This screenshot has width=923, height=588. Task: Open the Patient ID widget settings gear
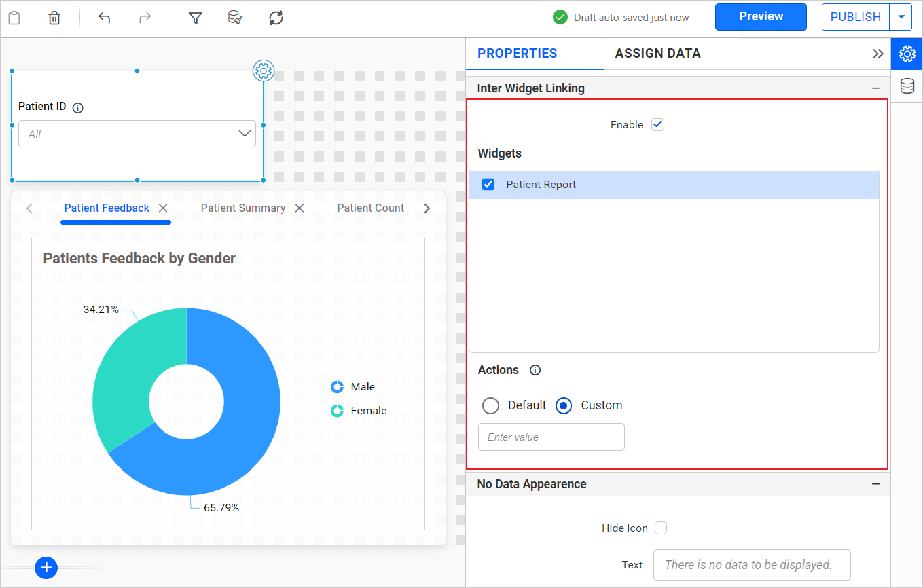[x=263, y=71]
